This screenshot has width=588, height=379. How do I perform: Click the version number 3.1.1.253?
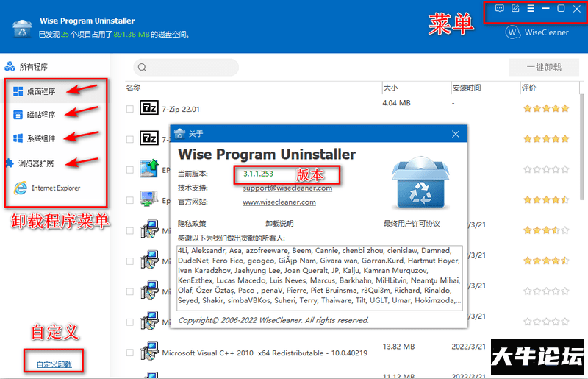[258, 174]
